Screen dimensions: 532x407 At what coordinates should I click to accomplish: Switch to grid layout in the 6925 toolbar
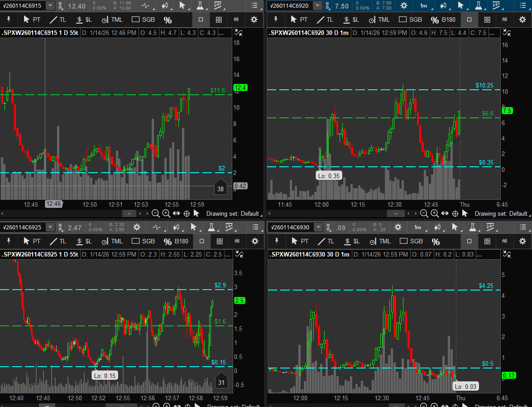pyautogui.click(x=219, y=241)
